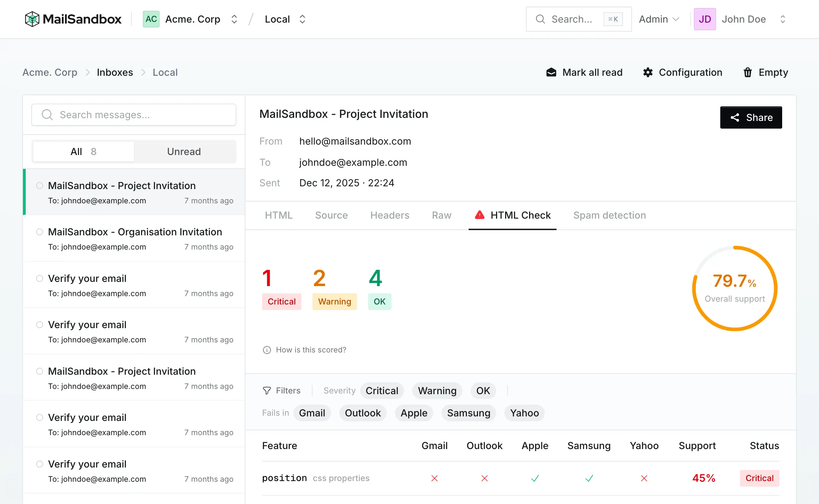This screenshot has width=819, height=504.
Task: Toggle the Critical severity filter chip
Action: [382, 391]
